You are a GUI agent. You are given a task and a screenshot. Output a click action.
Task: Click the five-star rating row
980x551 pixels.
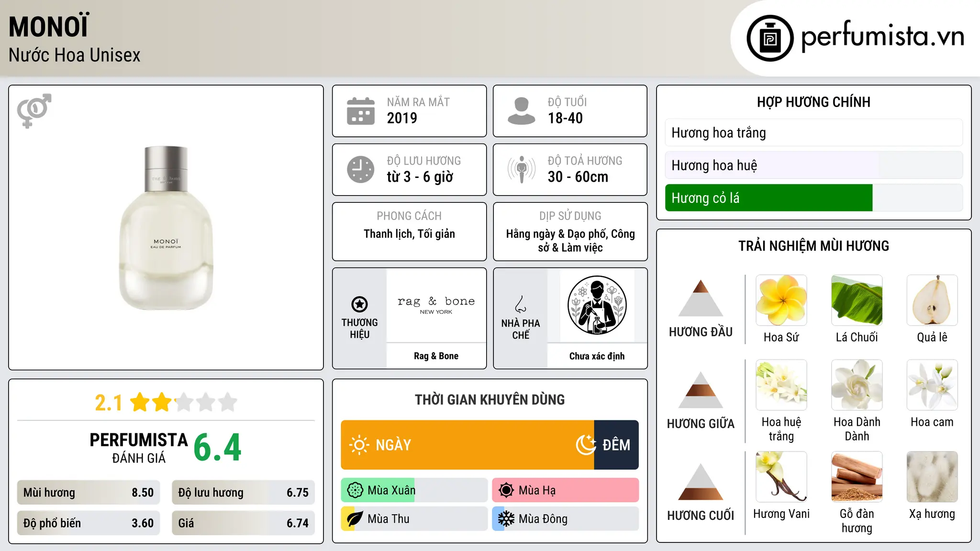click(x=184, y=402)
